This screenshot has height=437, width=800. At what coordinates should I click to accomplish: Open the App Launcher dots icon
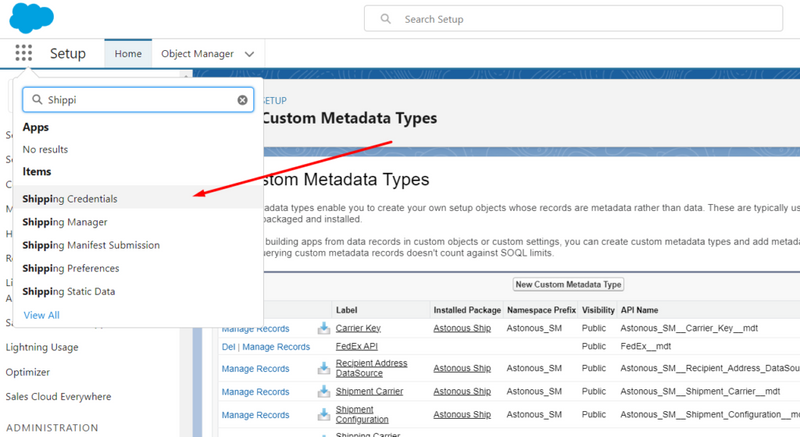[x=23, y=53]
